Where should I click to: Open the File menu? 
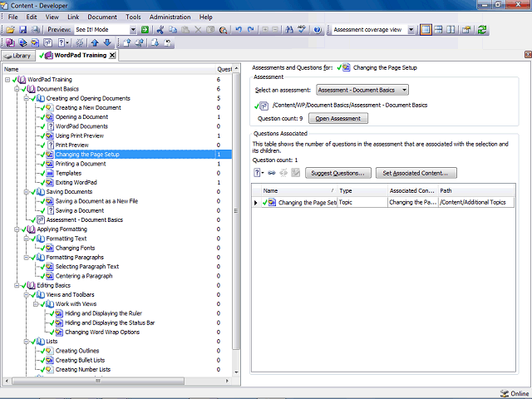click(13, 17)
